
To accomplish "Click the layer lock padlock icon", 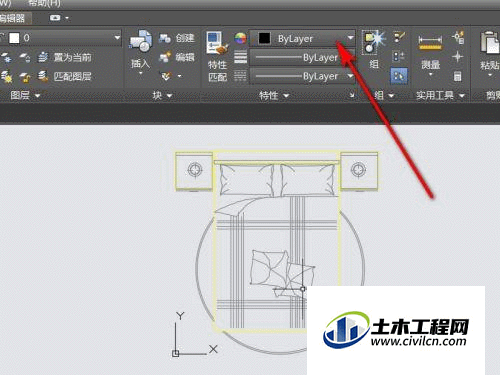I will (x=25, y=77).
